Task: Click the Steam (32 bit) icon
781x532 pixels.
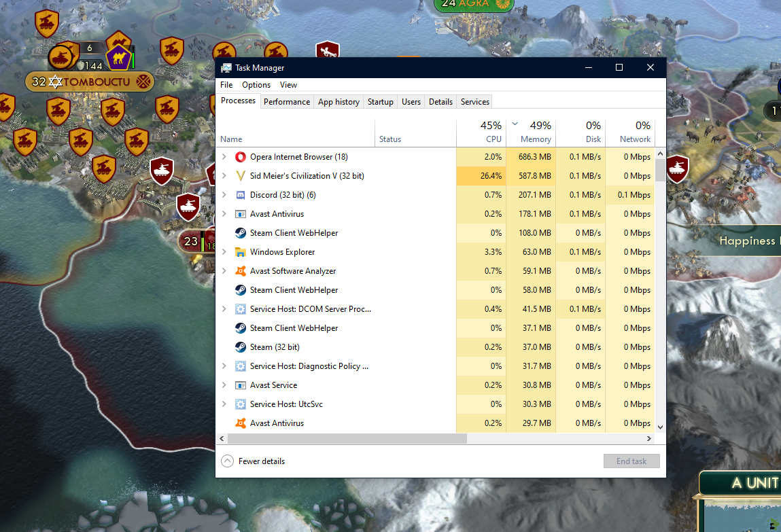Action: click(241, 347)
